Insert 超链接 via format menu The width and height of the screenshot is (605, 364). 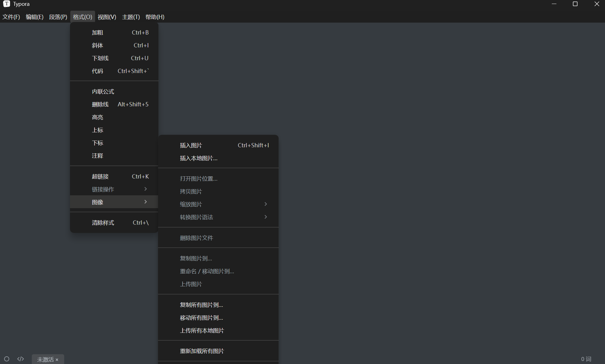pyautogui.click(x=100, y=177)
